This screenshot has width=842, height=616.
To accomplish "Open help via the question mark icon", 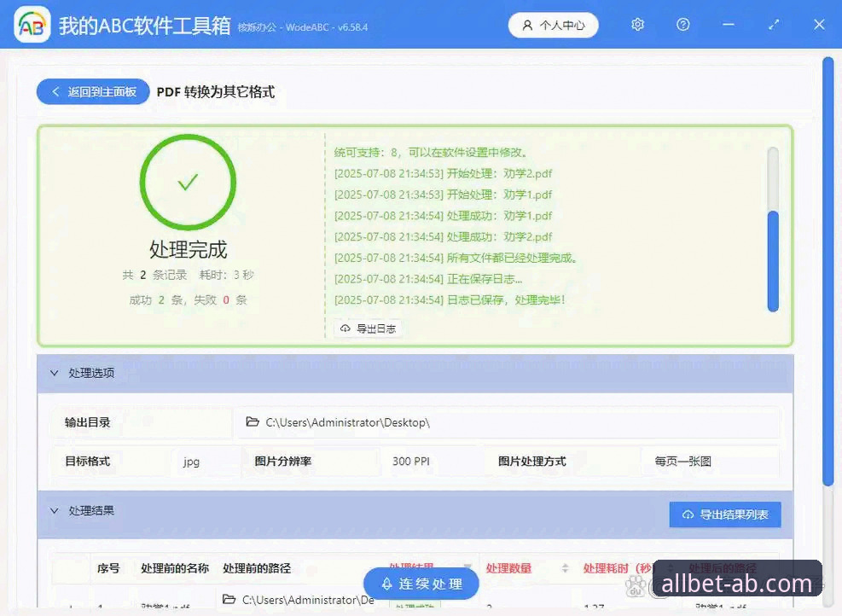I will [x=683, y=25].
